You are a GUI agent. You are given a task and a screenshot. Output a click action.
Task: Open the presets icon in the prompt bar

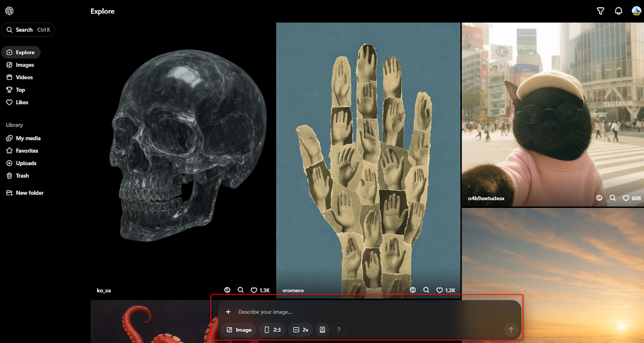pyautogui.click(x=322, y=330)
